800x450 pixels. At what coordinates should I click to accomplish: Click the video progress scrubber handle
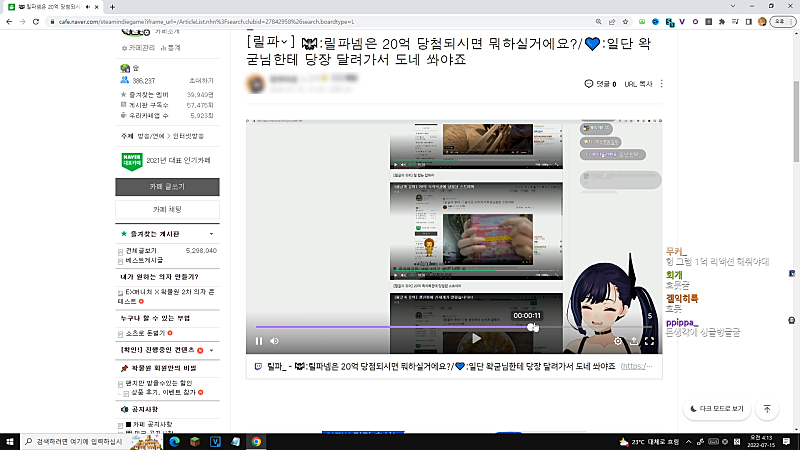(531, 327)
